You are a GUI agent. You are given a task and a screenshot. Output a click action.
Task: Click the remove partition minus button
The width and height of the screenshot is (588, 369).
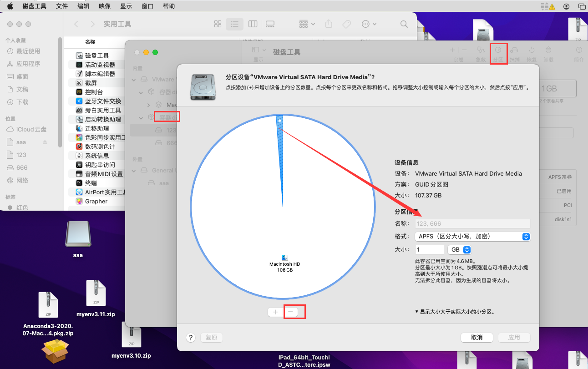pyautogui.click(x=291, y=312)
